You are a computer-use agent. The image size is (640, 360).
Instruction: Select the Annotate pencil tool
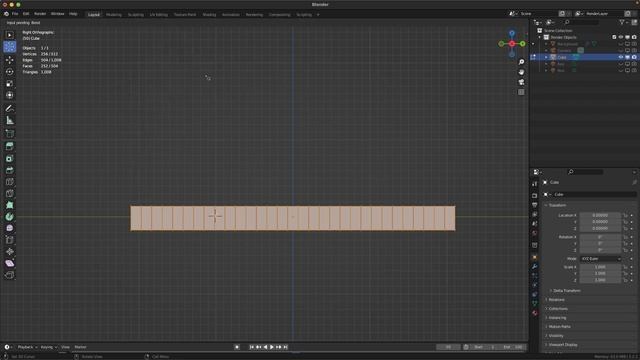tap(10, 109)
